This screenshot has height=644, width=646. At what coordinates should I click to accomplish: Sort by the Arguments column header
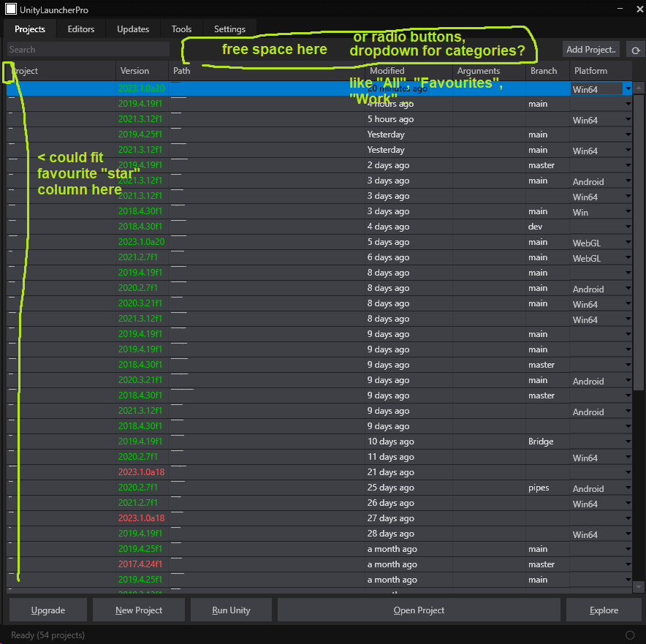tap(489, 71)
